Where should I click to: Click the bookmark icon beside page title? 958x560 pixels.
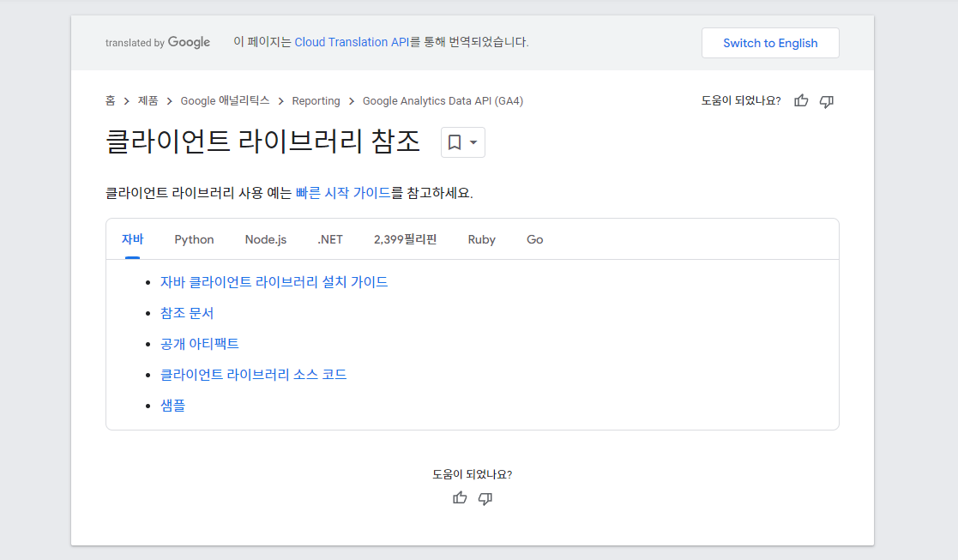pos(455,142)
